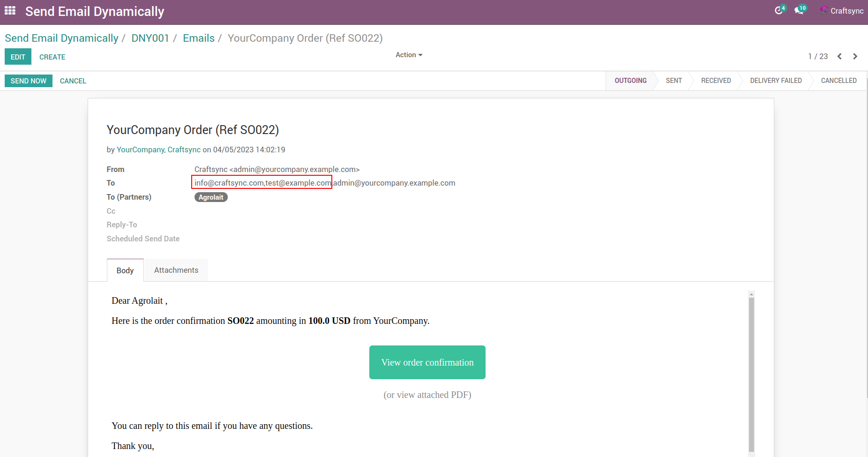Image resolution: width=868 pixels, height=457 pixels.
Task: Go to the next record arrow
Action: pos(855,56)
